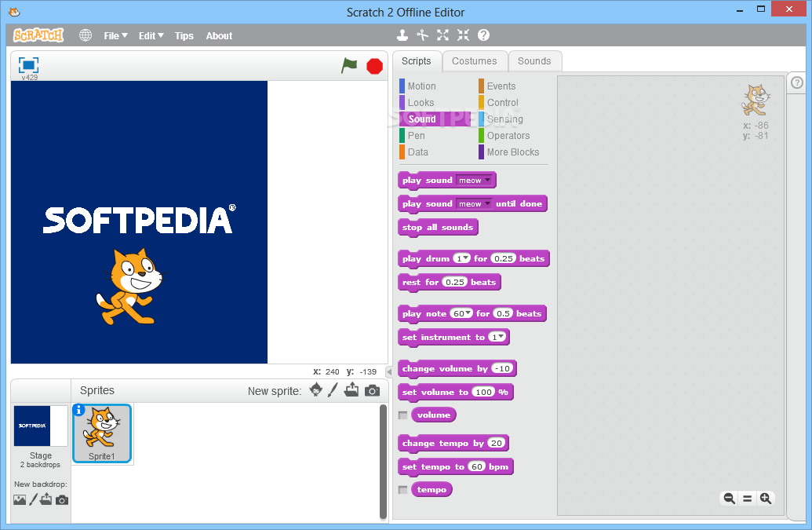Switch stage to full screen mode
812x530 pixels.
point(28,65)
